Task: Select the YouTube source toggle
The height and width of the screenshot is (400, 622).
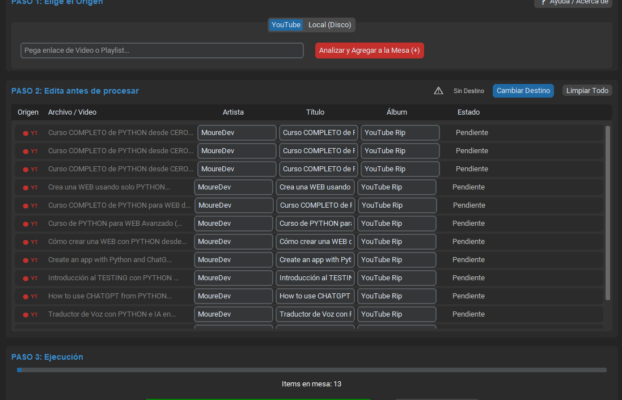Action: 286,24
